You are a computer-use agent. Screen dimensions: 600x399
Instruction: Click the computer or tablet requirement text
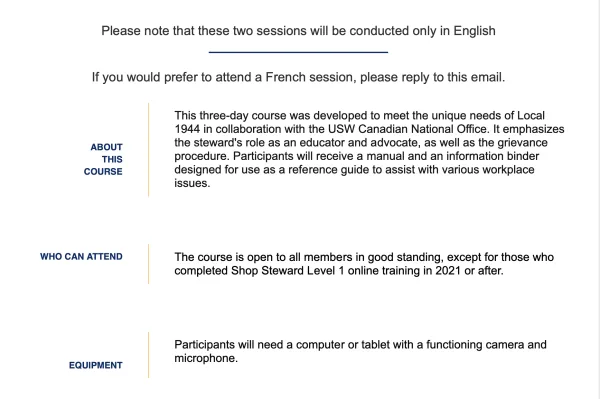360,351
